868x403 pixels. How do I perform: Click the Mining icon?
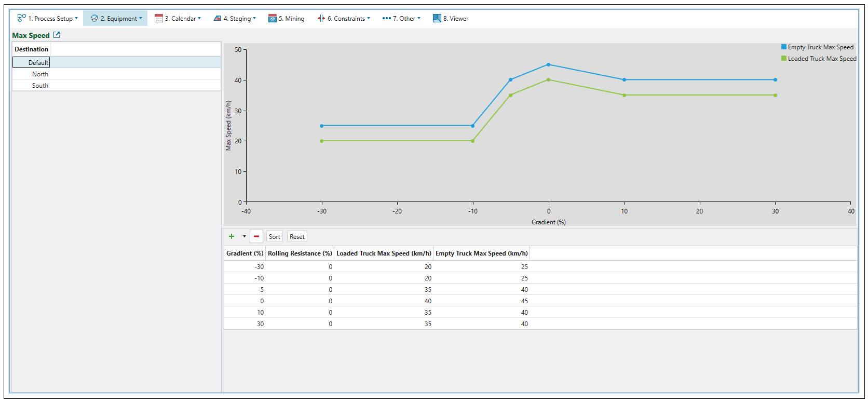click(273, 18)
